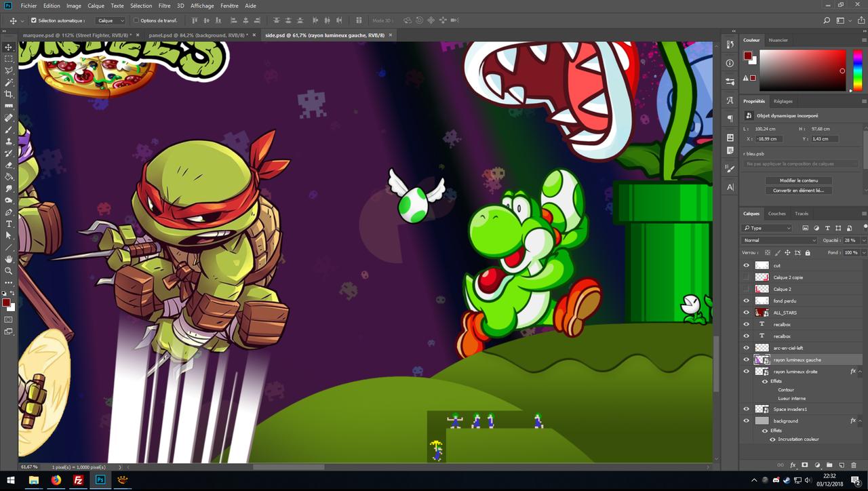Create a new layer with bottom icon
Viewport: 868px width, 491px height.
(841, 465)
